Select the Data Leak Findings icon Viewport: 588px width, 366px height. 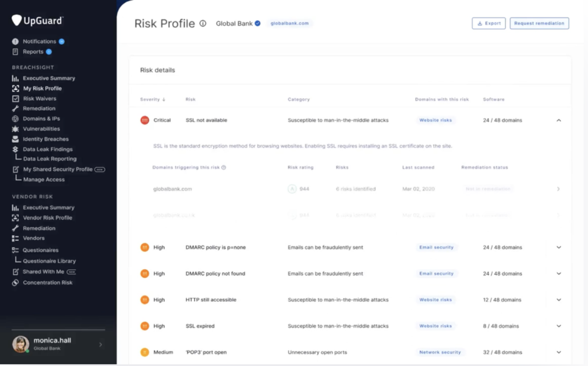(14, 149)
